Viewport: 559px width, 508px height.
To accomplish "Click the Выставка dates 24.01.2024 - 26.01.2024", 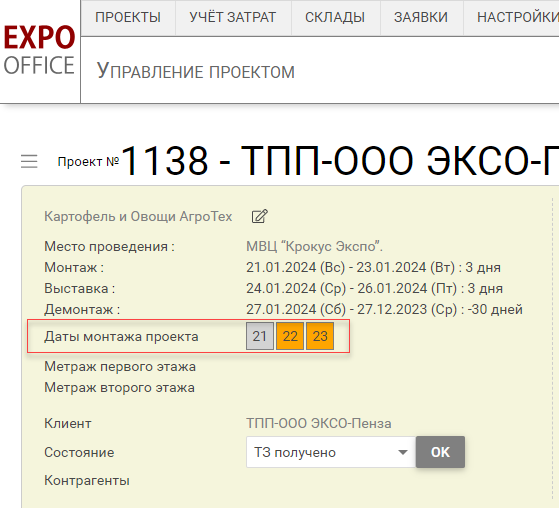I will 374,288.
